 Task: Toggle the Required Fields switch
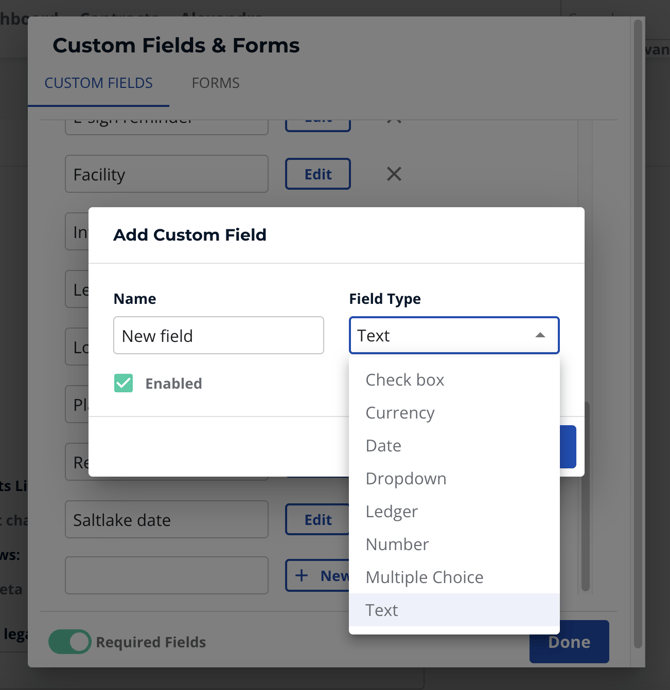[x=70, y=642]
